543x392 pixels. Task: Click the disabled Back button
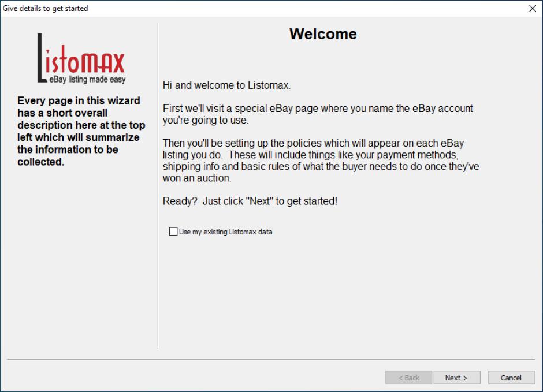coord(408,378)
